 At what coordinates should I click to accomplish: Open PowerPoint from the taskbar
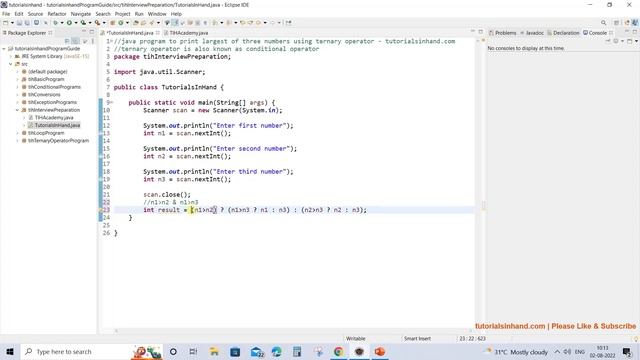pos(380,351)
